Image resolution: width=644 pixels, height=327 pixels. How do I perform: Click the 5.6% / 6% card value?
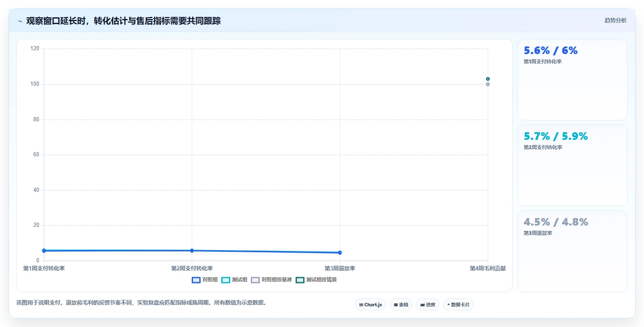[x=551, y=50]
